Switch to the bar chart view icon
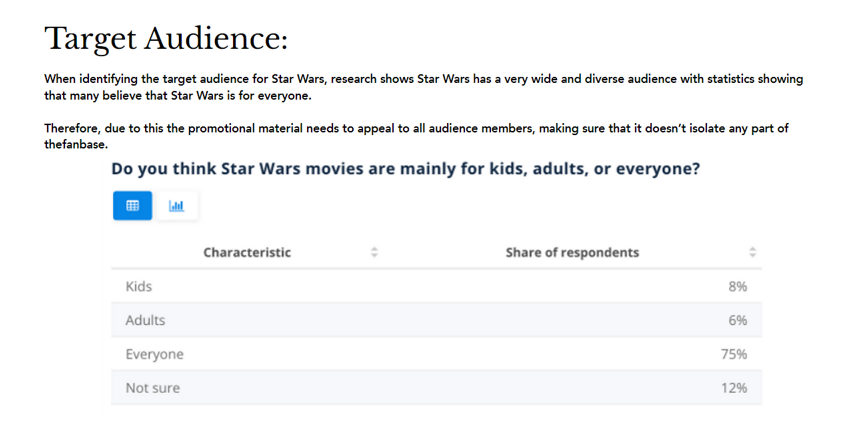853x431 pixels. point(176,206)
